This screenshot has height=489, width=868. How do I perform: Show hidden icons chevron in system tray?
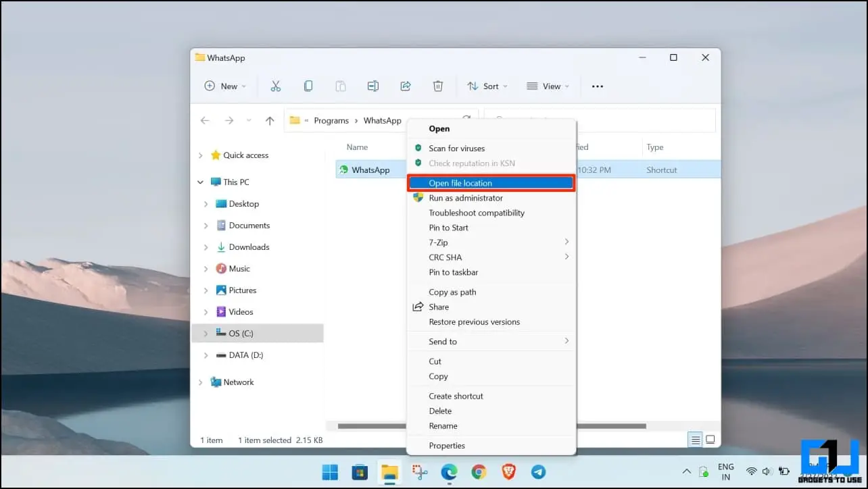pos(687,471)
